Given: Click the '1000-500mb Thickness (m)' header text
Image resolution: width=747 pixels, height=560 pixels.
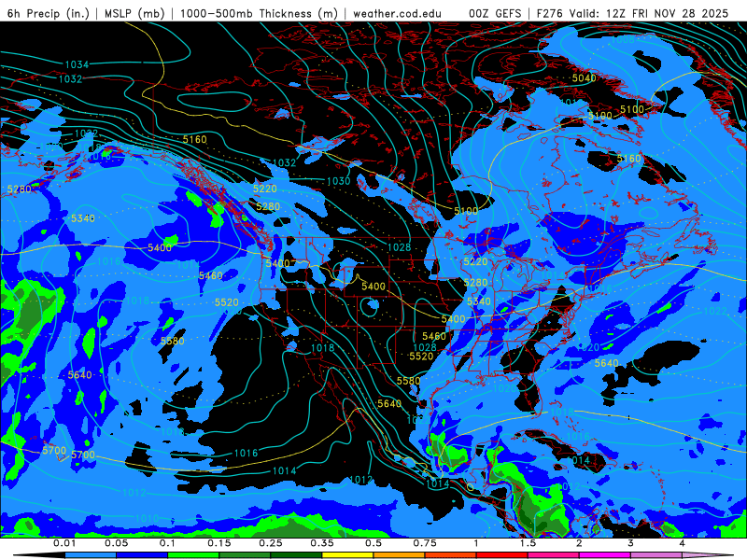Looking at the screenshot, I should (259, 13).
